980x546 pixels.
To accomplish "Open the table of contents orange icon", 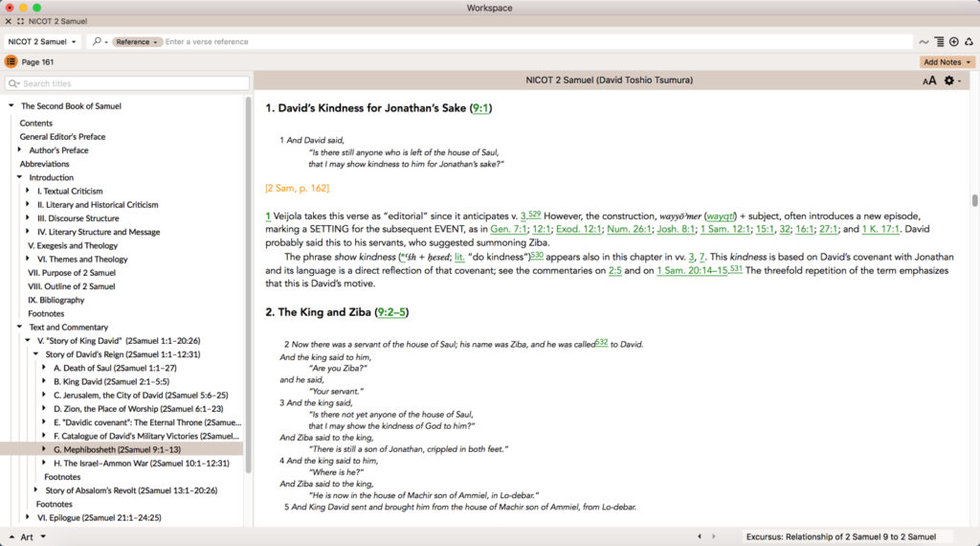I will (11, 61).
